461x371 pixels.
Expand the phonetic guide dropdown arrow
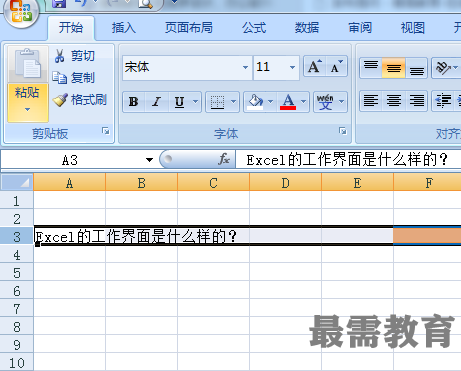click(x=342, y=102)
